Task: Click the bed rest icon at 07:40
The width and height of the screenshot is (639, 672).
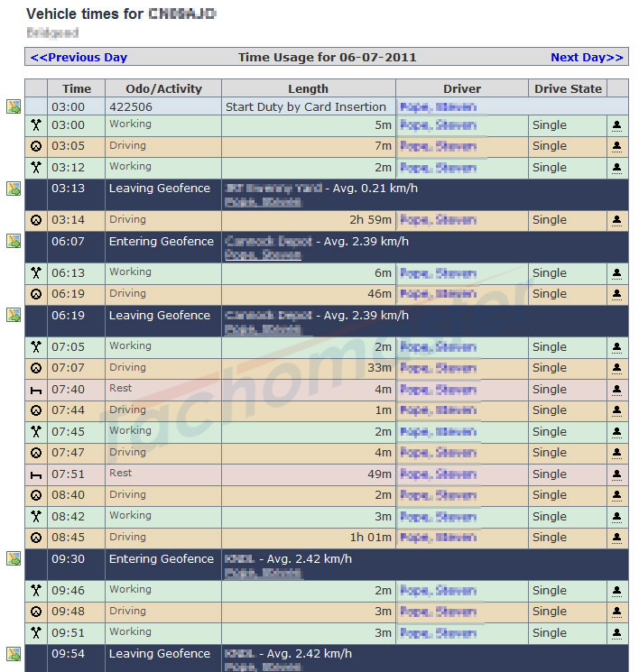Action: coord(36,390)
